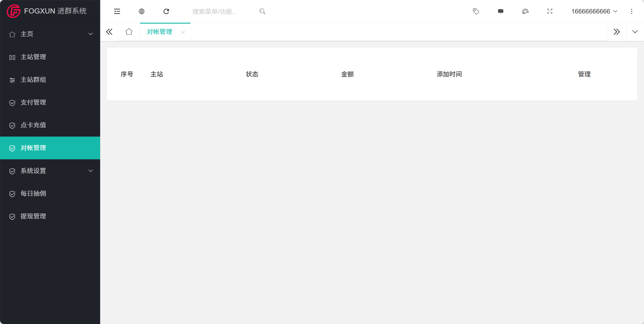Click the 金额 column header
The width and height of the screenshot is (644, 324).
pos(347,74)
